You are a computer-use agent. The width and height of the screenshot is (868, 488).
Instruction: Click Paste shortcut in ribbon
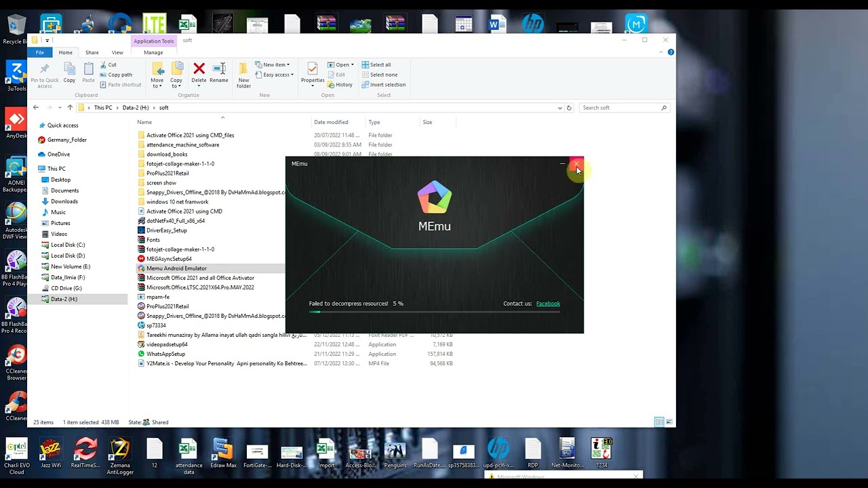coord(121,85)
